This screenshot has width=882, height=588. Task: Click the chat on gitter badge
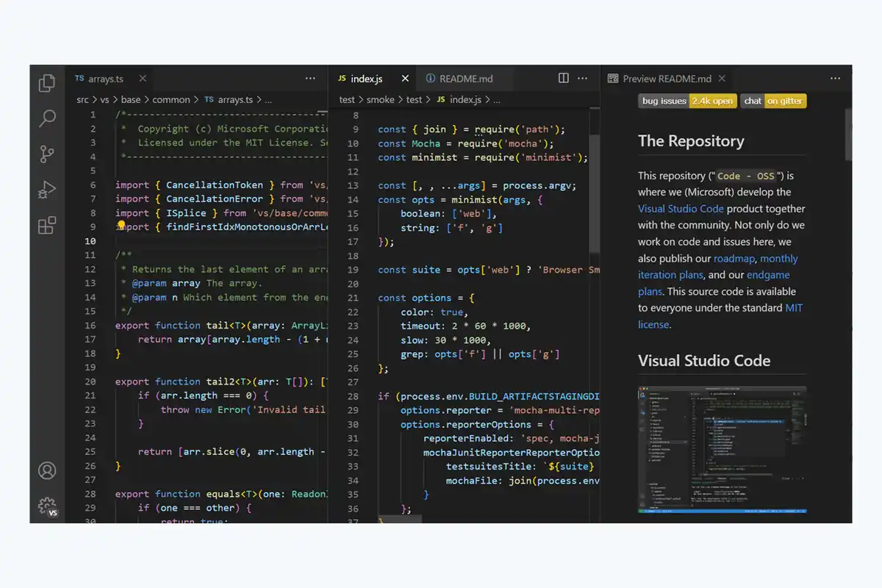773,101
